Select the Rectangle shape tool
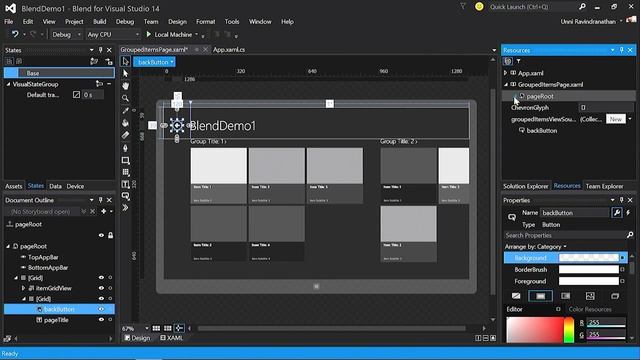This screenshot has width=640, height=360. click(125, 160)
